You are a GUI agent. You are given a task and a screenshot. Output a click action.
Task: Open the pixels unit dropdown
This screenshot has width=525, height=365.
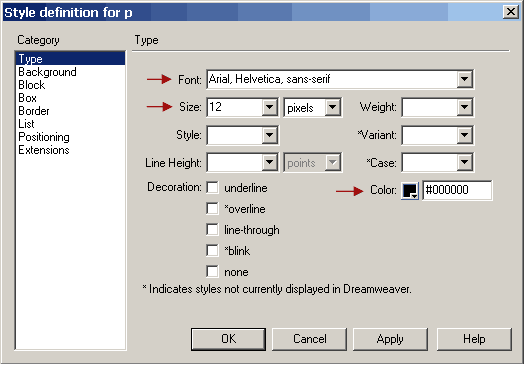(x=332, y=107)
